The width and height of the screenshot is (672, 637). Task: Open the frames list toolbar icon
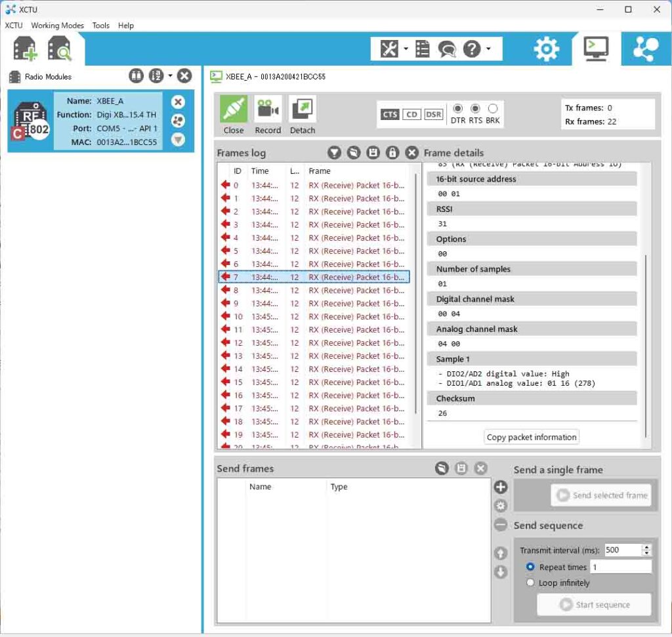pos(422,49)
